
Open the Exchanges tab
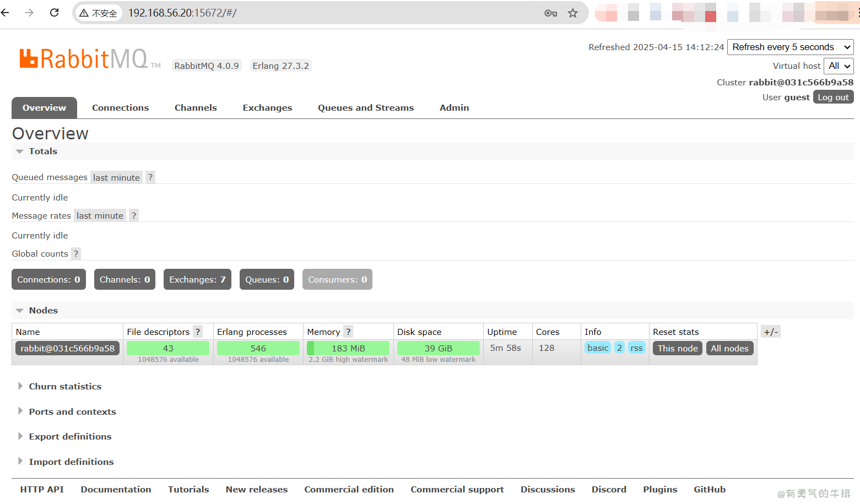(267, 108)
